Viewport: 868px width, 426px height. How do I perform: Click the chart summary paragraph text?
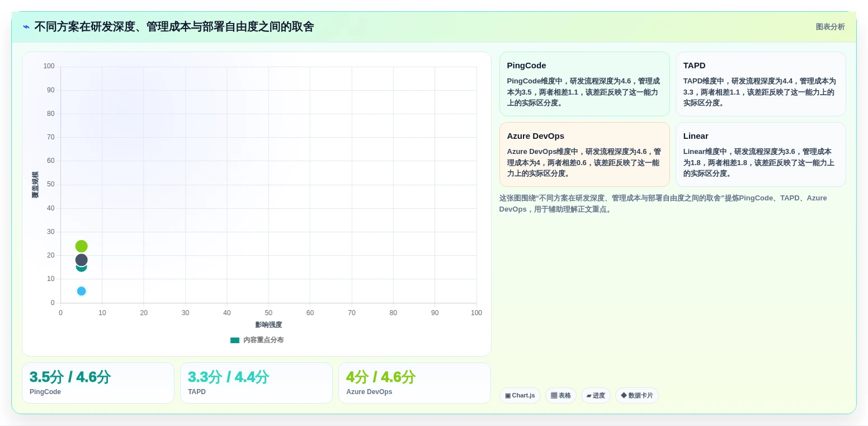[663, 204]
